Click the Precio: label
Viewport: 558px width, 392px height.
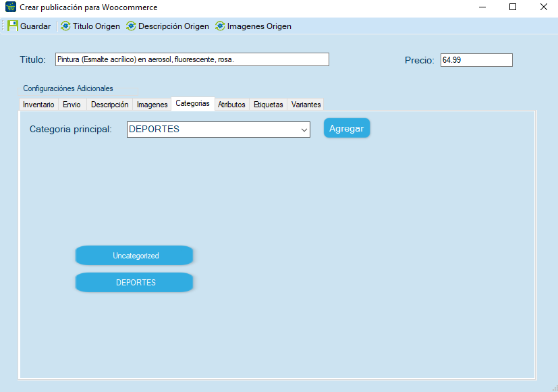click(420, 61)
